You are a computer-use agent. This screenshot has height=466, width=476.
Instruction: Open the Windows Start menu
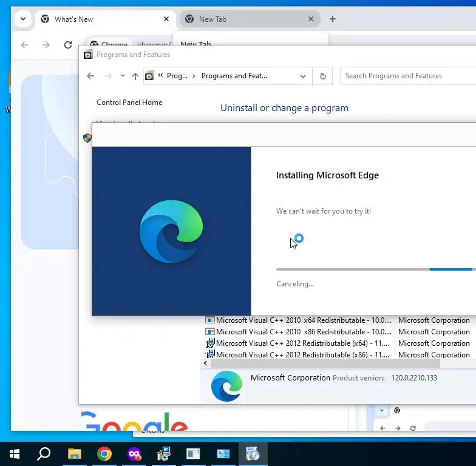coord(15,454)
